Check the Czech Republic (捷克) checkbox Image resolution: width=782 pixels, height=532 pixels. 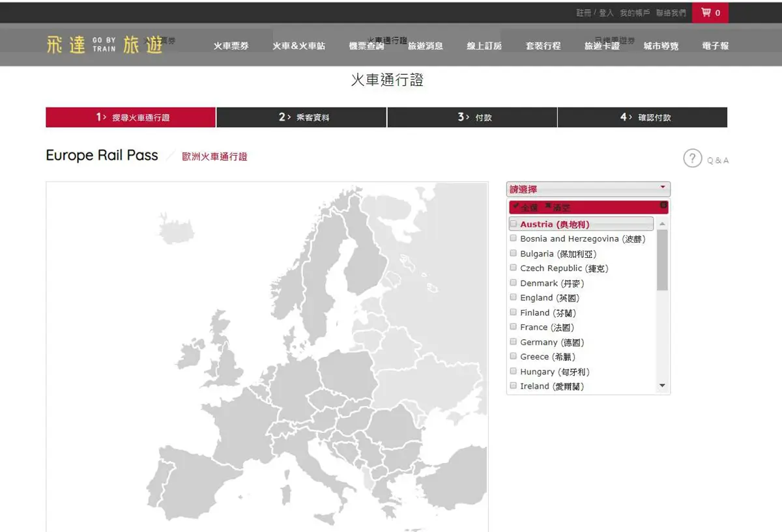point(514,268)
